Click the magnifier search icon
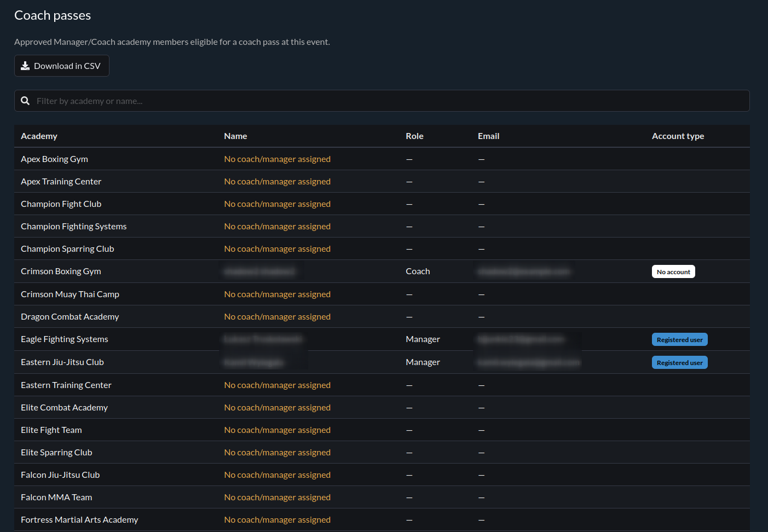 (x=25, y=101)
